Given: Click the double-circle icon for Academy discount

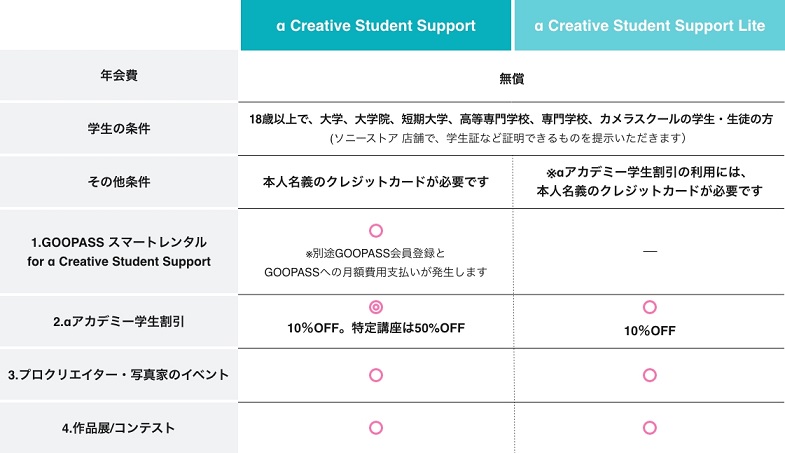Looking at the screenshot, I should (376, 307).
